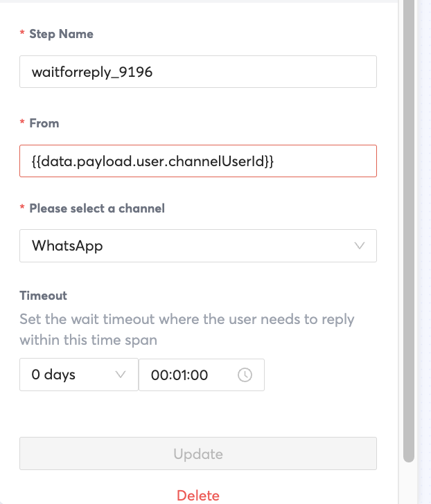Click the chevron arrow beside 0 days
Screen dimensions: 431x504
point(120,375)
